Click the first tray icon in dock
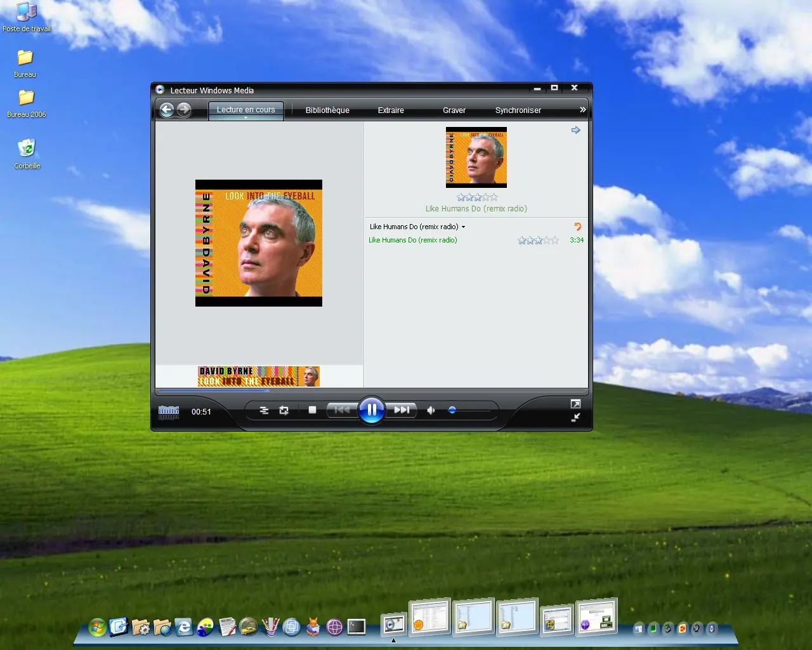 pyautogui.click(x=639, y=629)
